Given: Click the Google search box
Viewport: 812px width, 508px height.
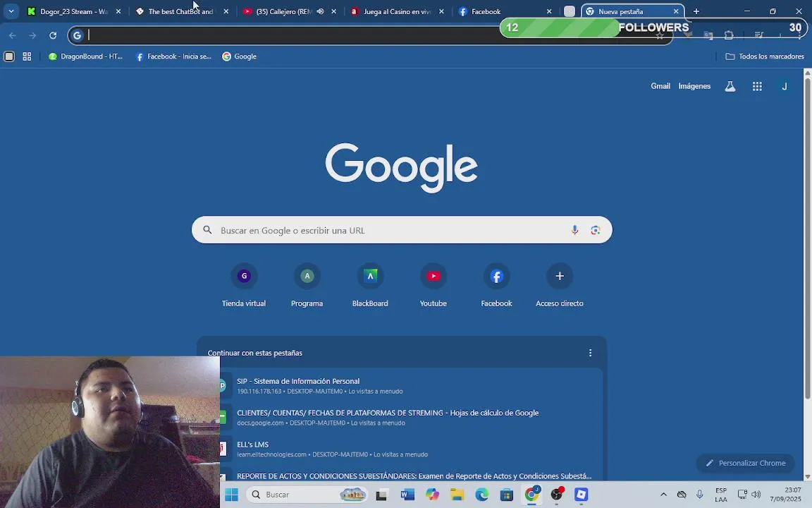Looking at the screenshot, I should click(x=402, y=230).
